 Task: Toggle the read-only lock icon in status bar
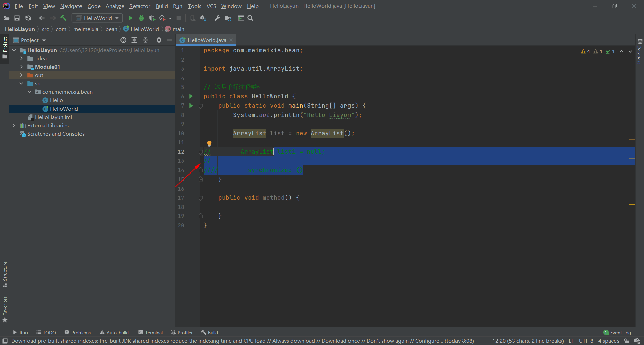pos(626,341)
